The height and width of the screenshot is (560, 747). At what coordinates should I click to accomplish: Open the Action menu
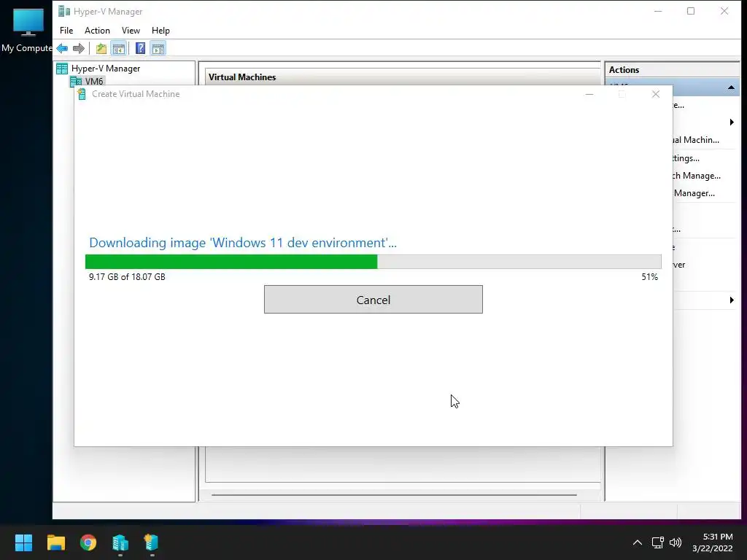point(97,31)
